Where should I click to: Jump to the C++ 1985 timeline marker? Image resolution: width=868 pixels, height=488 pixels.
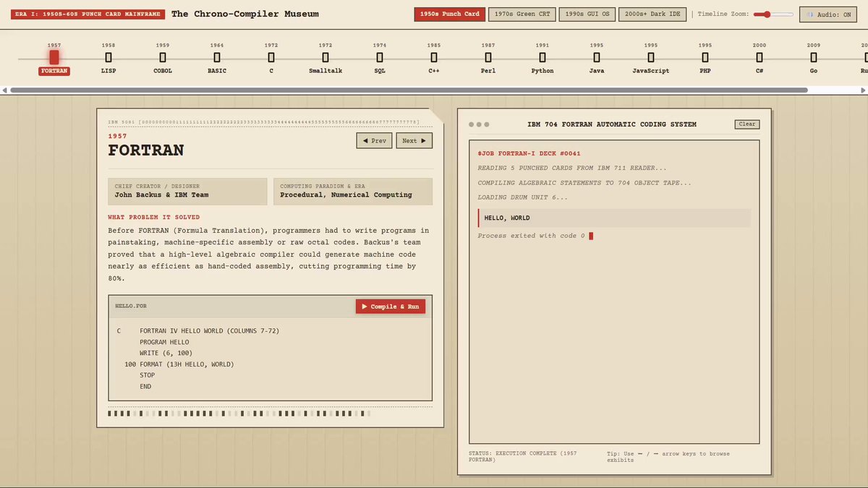click(434, 59)
